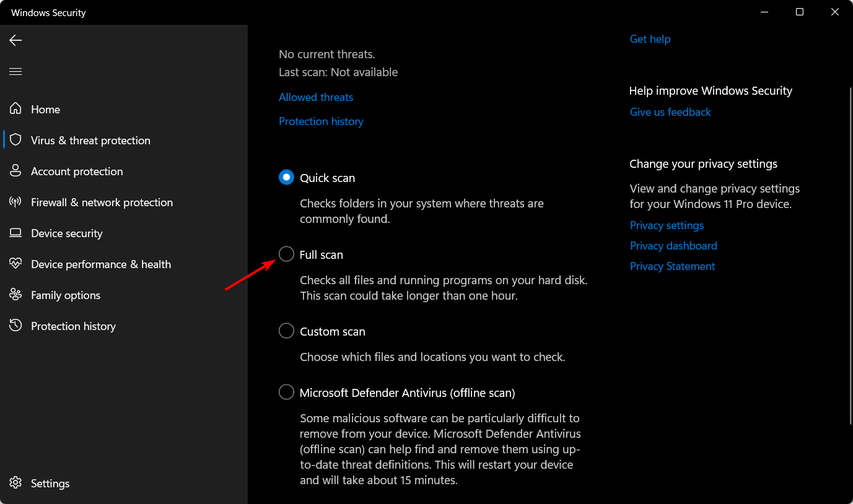Screen dimensions: 853x504
Task: Click the Account protection person icon
Action: pos(16,171)
